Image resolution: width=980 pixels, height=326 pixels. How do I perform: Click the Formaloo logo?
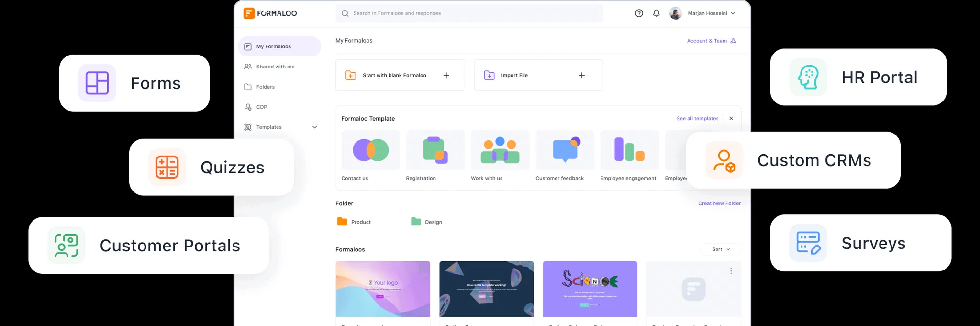[270, 13]
